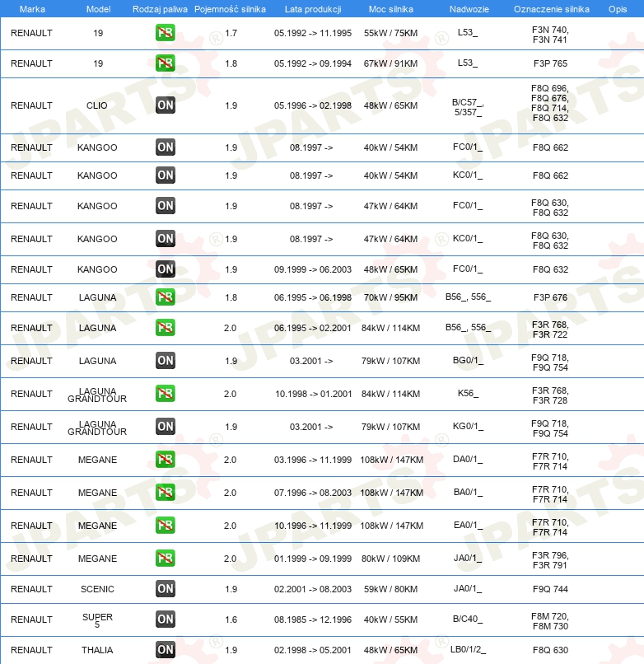
Task: Click the Marka column header
Action: (31, 8)
